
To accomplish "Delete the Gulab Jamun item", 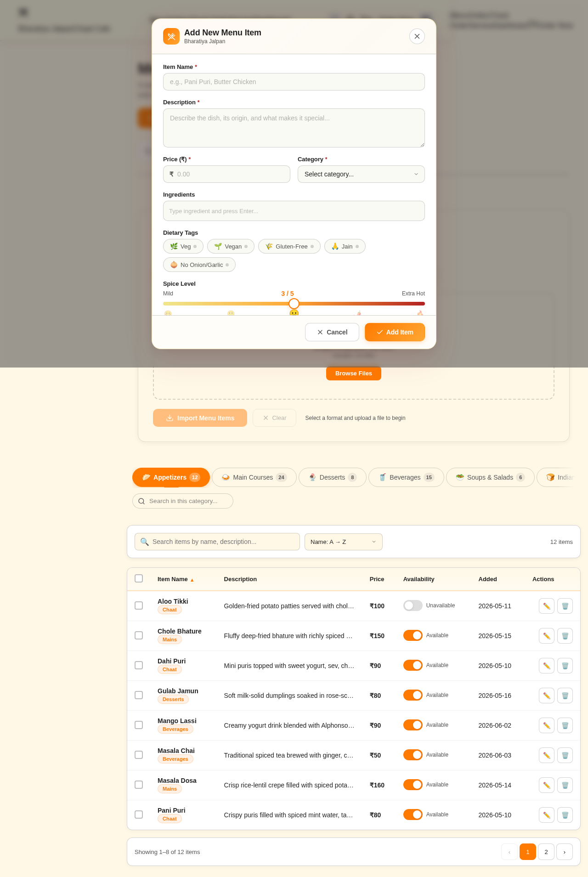I will coord(565,696).
